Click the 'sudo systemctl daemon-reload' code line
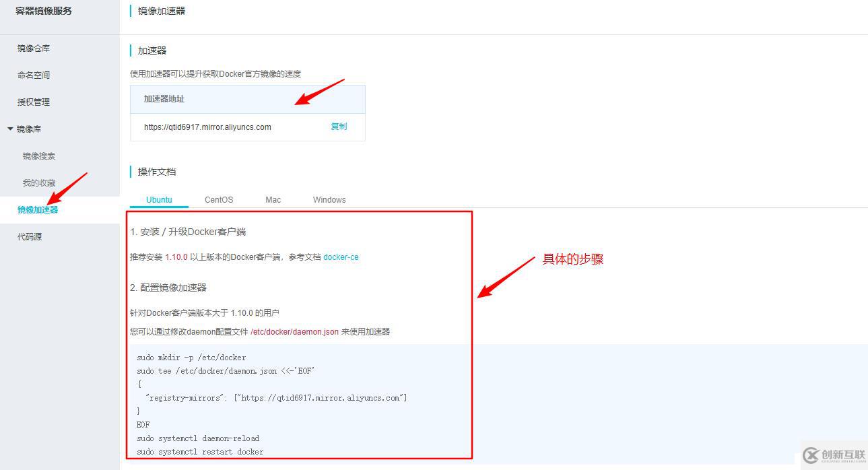This screenshot has width=868, height=470. [x=198, y=438]
